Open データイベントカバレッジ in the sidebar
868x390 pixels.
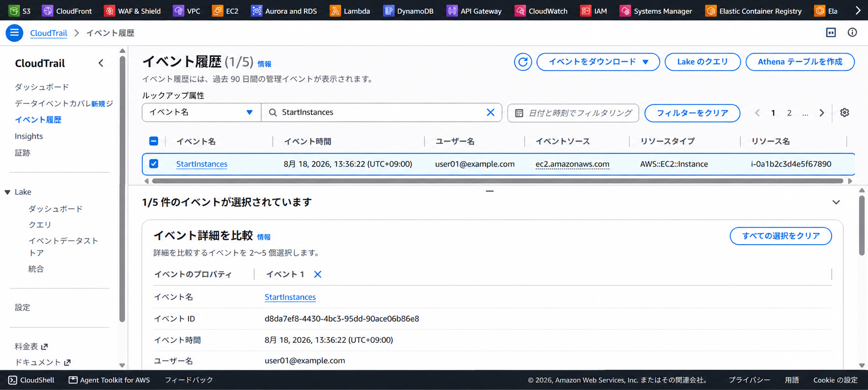click(64, 104)
